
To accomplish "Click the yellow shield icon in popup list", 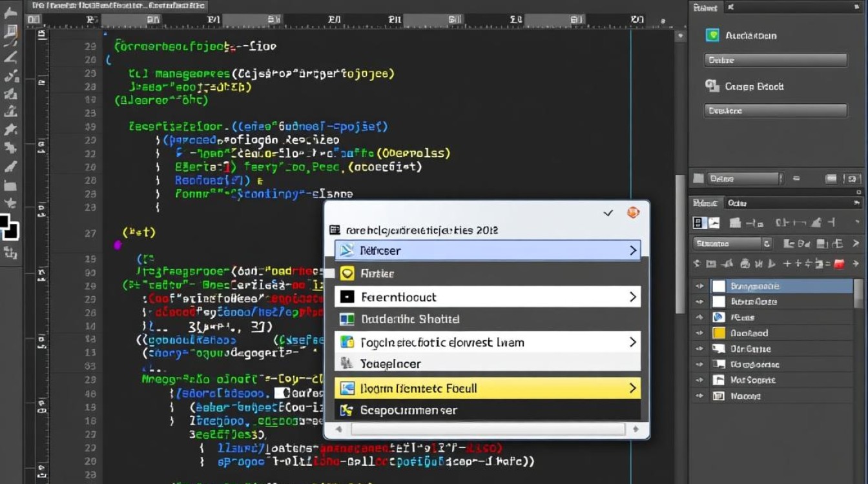I will (347, 274).
